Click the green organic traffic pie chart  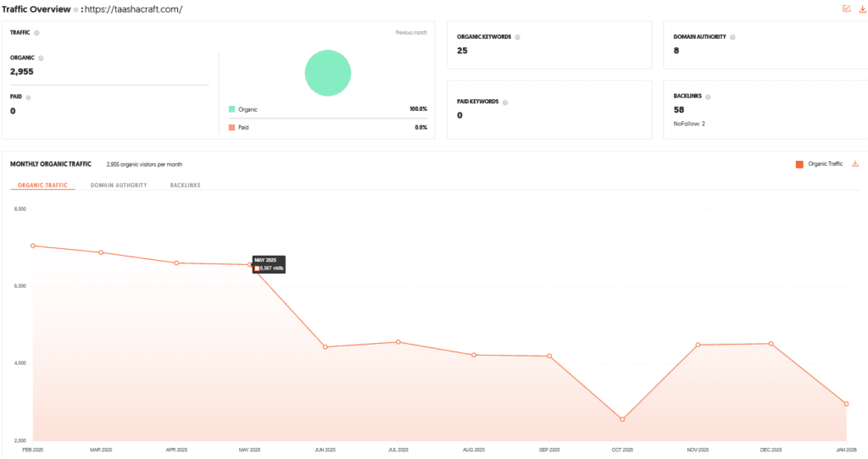328,72
